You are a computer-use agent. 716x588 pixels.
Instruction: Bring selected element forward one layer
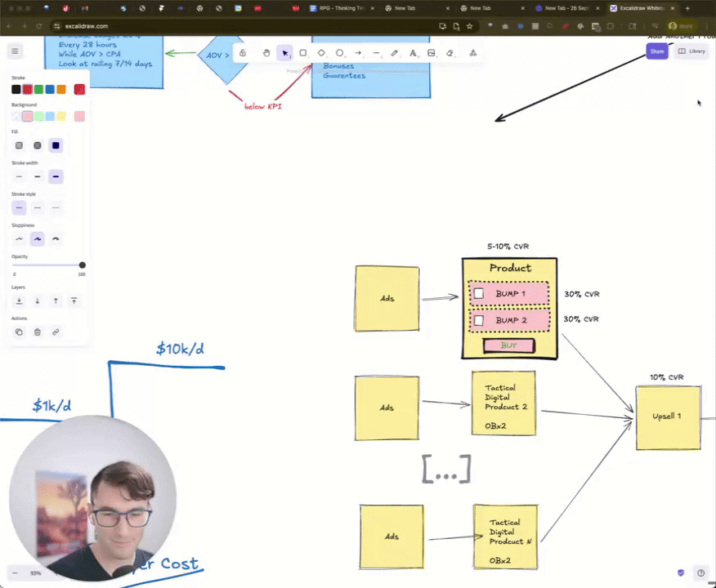(56, 301)
